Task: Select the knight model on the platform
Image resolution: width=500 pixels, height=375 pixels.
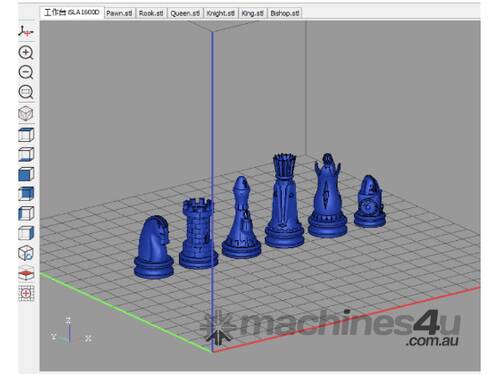Action: tap(154, 247)
